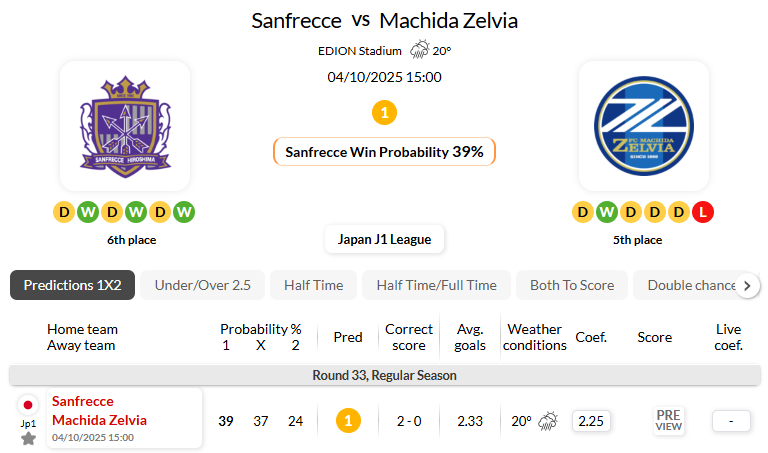Switch to the Under/Over 2.5 tab

202,285
